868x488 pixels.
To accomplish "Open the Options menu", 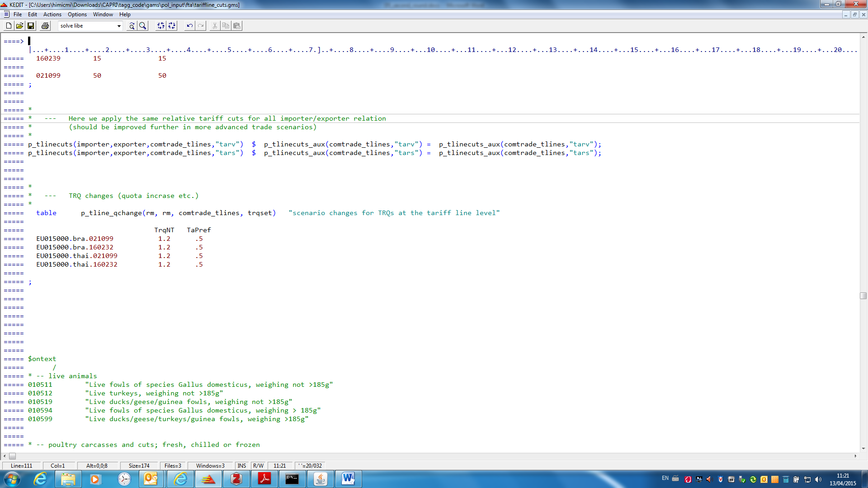I will [77, 14].
